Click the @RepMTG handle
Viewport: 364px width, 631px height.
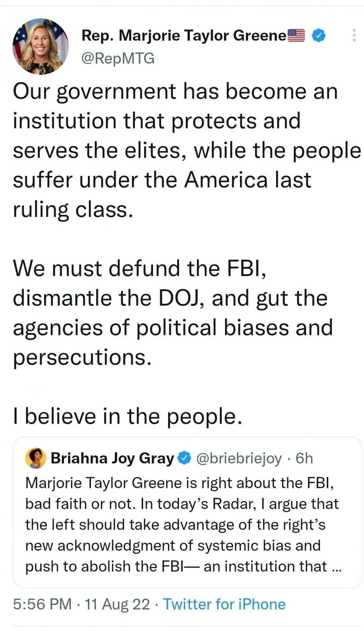point(118,58)
